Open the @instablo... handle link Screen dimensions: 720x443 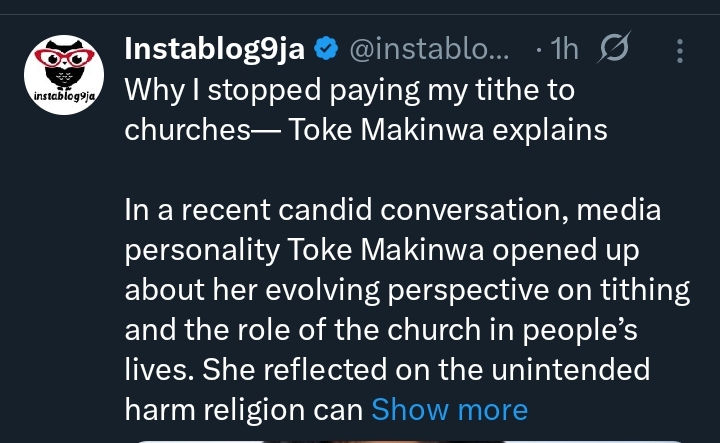pyautogui.click(x=432, y=47)
